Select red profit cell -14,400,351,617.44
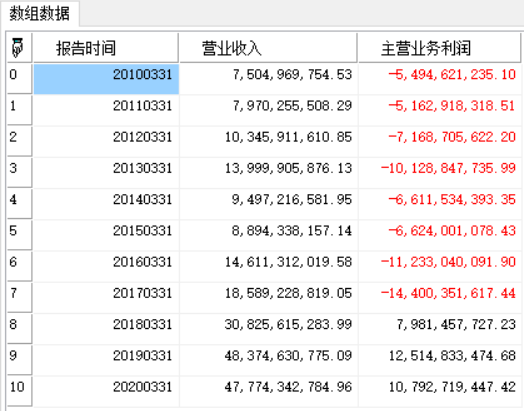Viewport: 524px width, 411px height. coord(440,297)
